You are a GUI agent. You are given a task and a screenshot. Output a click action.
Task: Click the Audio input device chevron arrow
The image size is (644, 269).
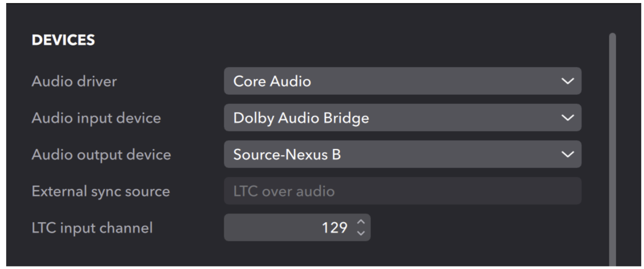coord(567,118)
